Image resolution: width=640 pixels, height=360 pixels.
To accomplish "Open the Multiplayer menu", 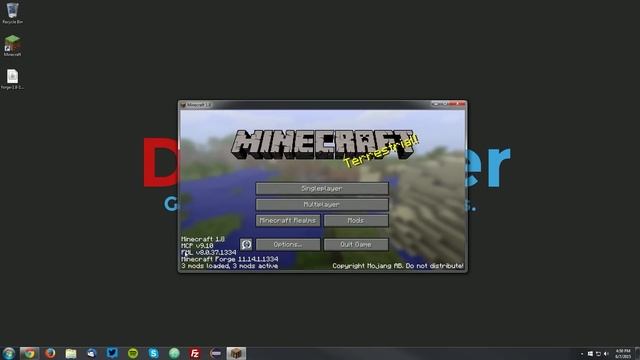I will (x=322, y=204).
